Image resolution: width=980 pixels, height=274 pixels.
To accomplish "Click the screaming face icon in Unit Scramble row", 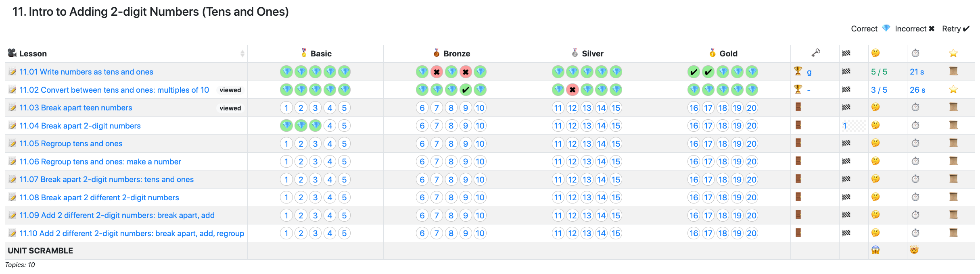I will (x=875, y=250).
